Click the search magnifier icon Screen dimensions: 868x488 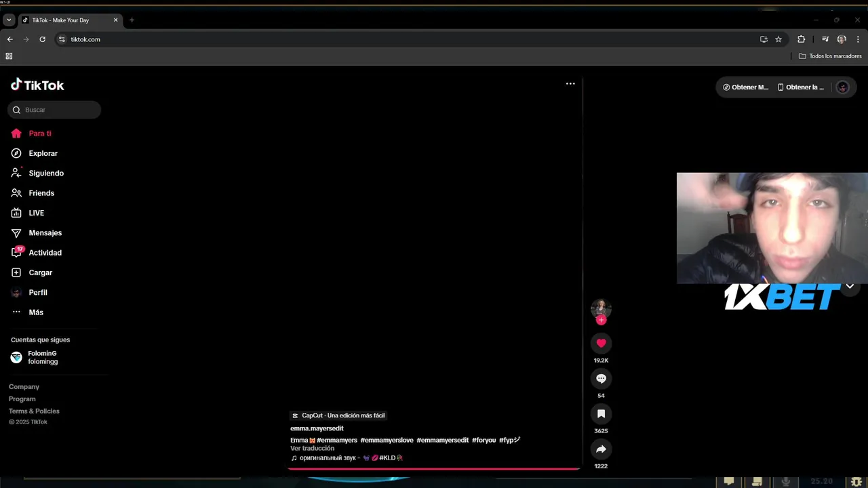click(17, 110)
